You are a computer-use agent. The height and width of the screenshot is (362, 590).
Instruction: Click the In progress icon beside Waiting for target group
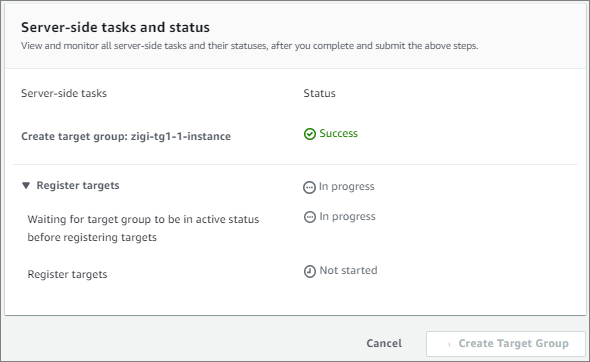pyautogui.click(x=310, y=217)
